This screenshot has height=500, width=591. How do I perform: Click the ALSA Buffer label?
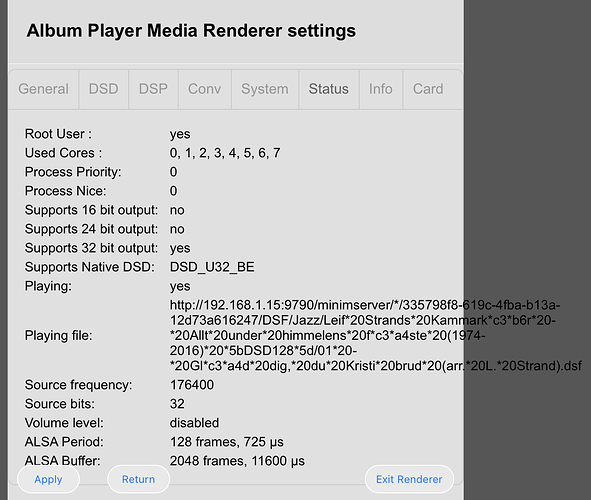coord(63,461)
